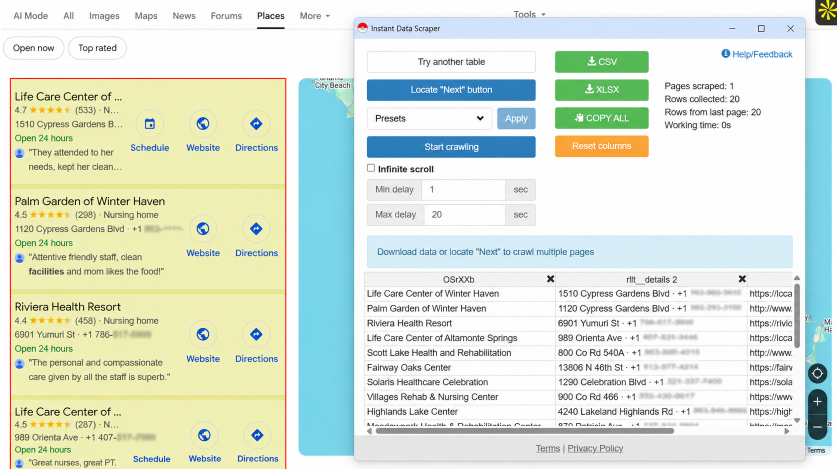Open the Privacy Policy link
The width and height of the screenshot is (837, 469).
tap(595, 448)
